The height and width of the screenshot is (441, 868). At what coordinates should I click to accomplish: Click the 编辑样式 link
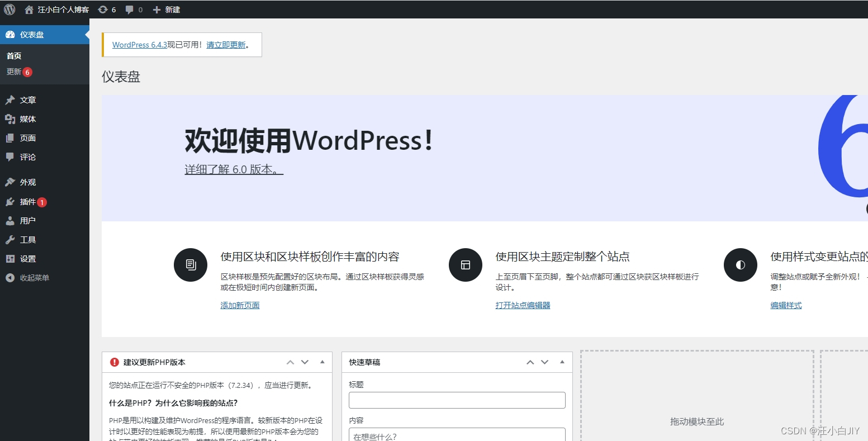pyautogui.click(x=786, y=305)
